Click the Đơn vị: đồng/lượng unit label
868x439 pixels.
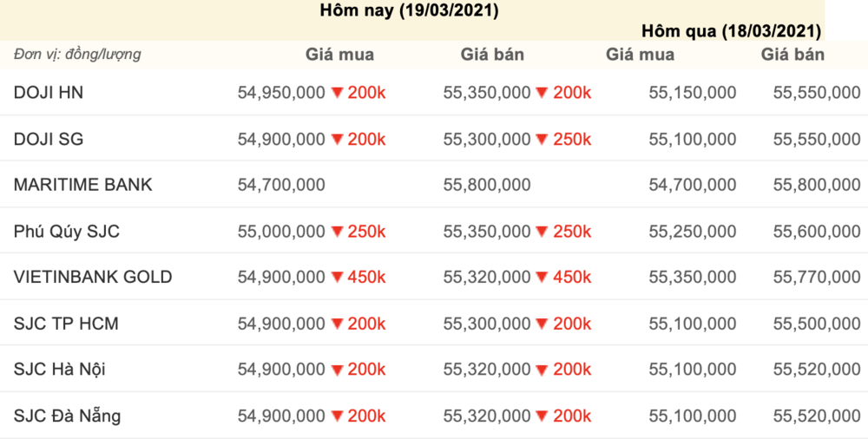click(77, 55)
